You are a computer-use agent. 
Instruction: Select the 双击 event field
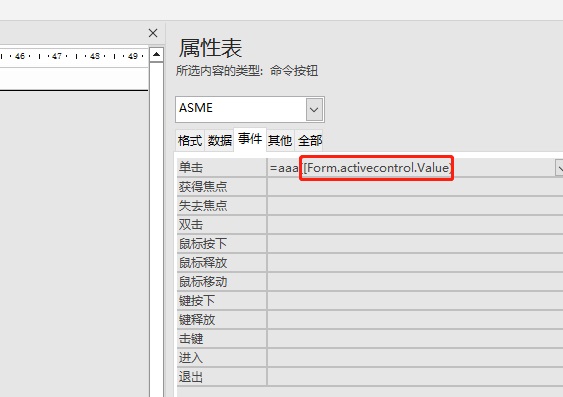pyautogui.click(x=415, y=225)
